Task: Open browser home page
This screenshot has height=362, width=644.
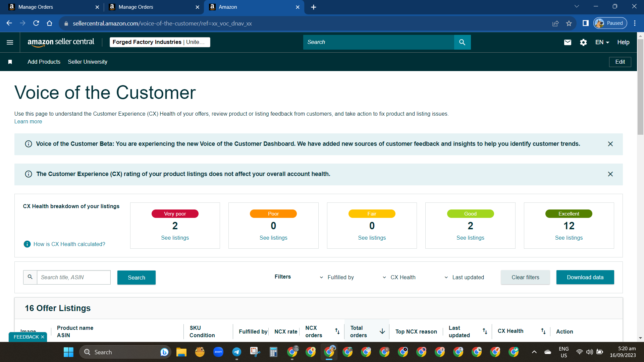Action: [50, 23]
